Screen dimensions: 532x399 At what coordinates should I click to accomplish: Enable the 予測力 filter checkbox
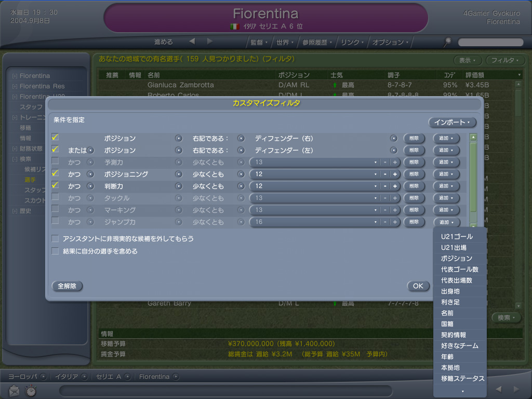55,161
